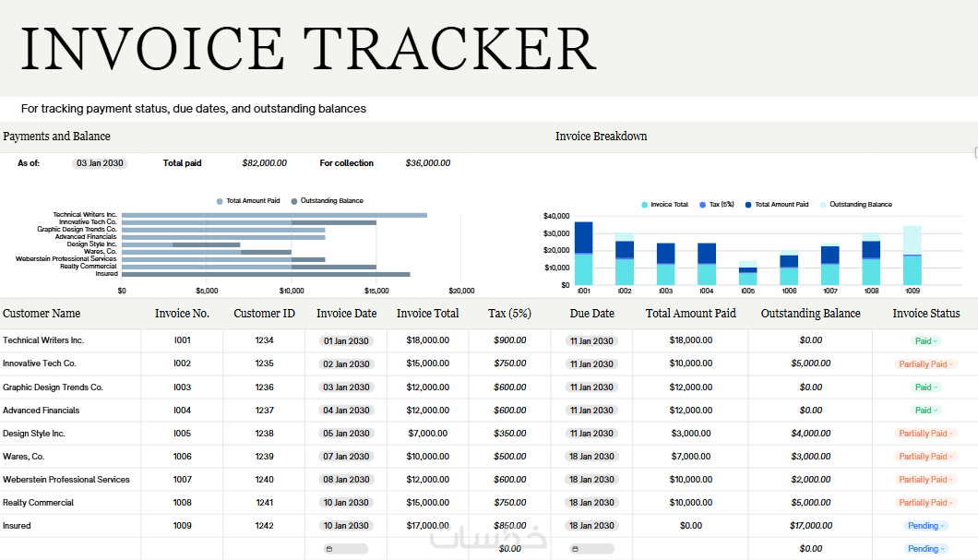Click the Invoice Breakdown section heading
978x560 pixels.
tap(602, 137)
